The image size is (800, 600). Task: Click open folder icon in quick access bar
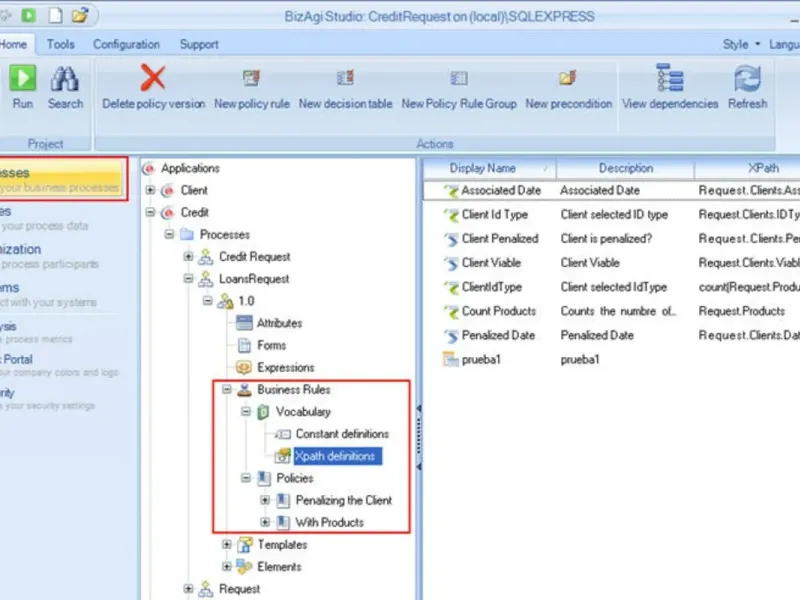(x=80, y=15)
